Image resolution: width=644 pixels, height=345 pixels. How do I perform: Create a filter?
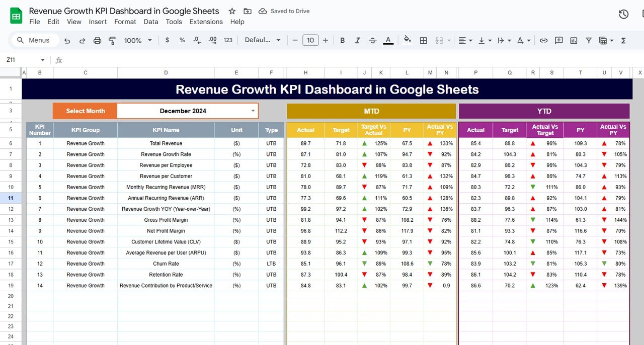click(589, 40)
